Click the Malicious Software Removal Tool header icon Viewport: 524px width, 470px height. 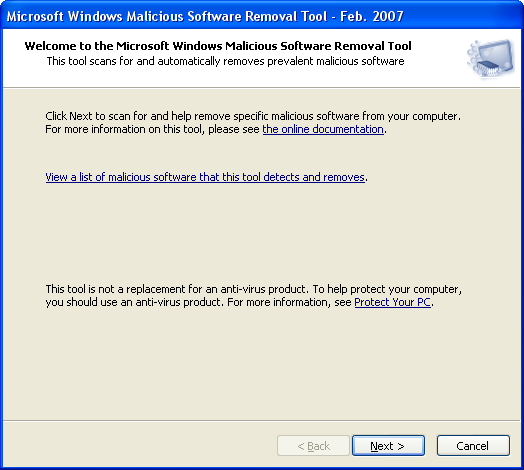[x=491, y=59]
